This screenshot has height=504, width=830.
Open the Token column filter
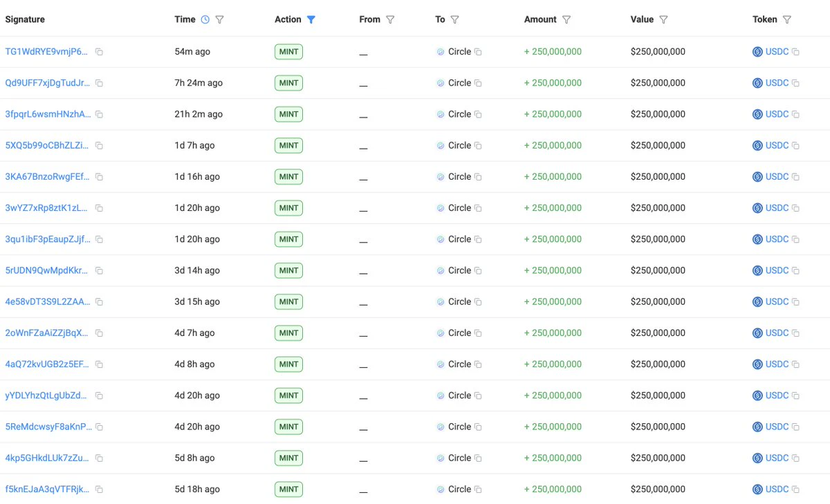tap(787, 19)
